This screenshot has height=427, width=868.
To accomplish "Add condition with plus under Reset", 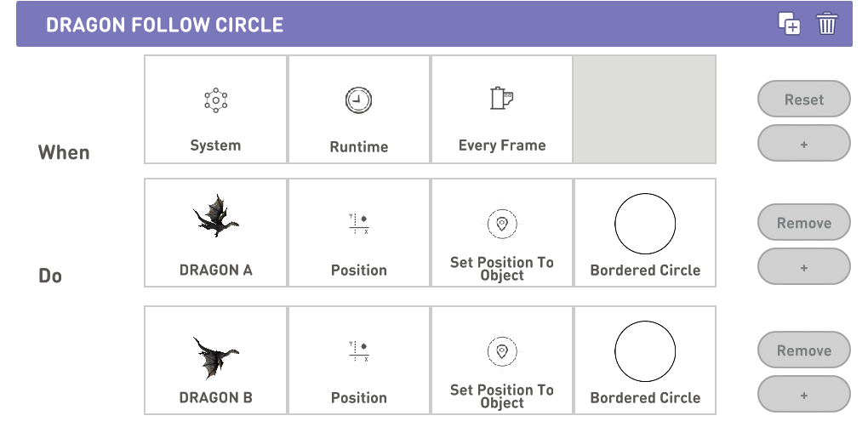I will (x=804, y=143).
